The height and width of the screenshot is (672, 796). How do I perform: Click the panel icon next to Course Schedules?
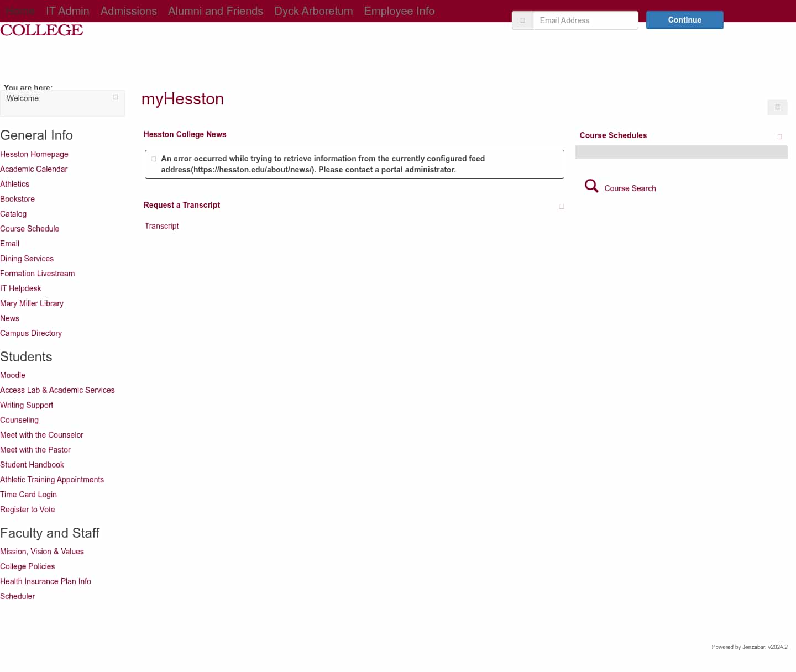[779, 136]
